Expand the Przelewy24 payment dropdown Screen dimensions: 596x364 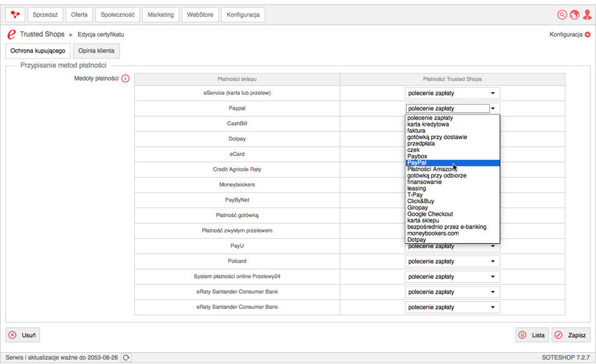[452, 277]
